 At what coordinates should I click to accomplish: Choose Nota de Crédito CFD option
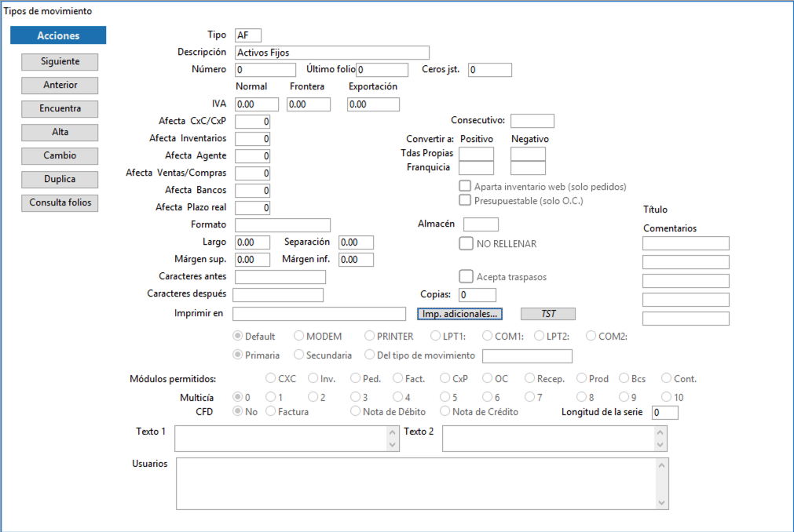[445, 411]
